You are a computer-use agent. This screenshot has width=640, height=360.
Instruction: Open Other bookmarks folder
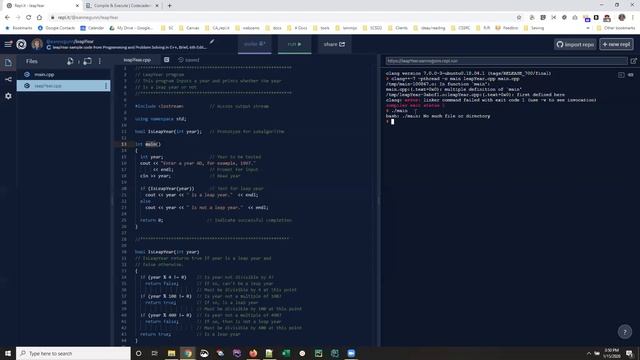tap(616, 28)
